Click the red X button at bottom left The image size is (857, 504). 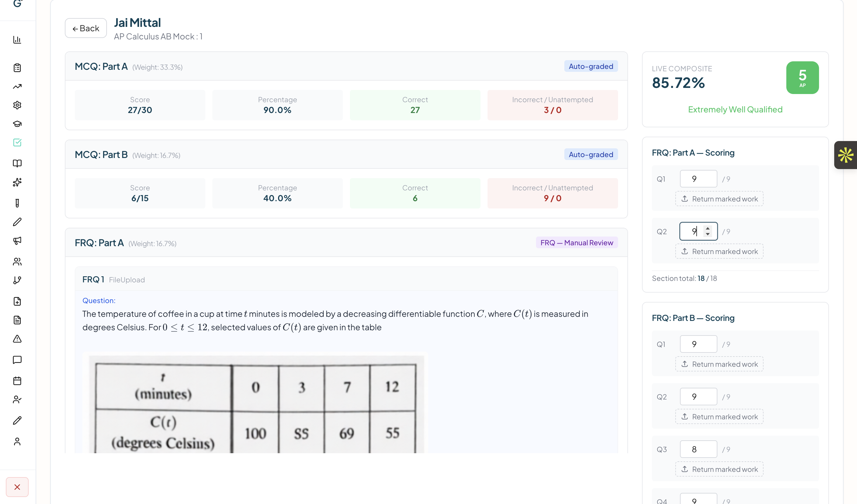(x=17, y=487)
